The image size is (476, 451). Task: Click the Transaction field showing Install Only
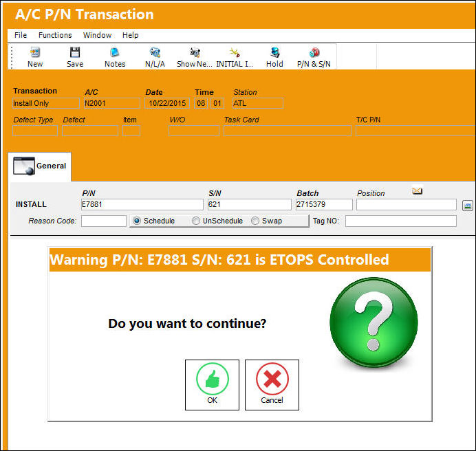pos(46,103)
